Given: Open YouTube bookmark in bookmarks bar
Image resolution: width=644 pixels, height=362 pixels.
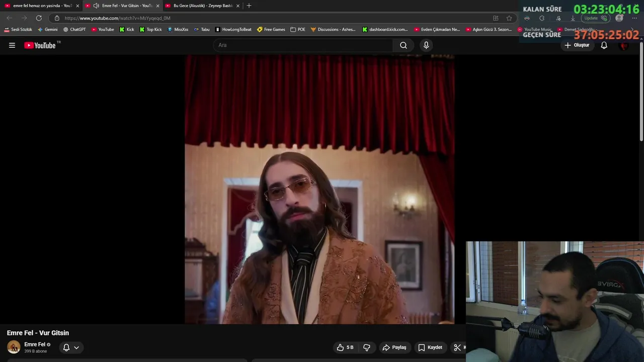Looking at the screenshot, I should [103, 30].
